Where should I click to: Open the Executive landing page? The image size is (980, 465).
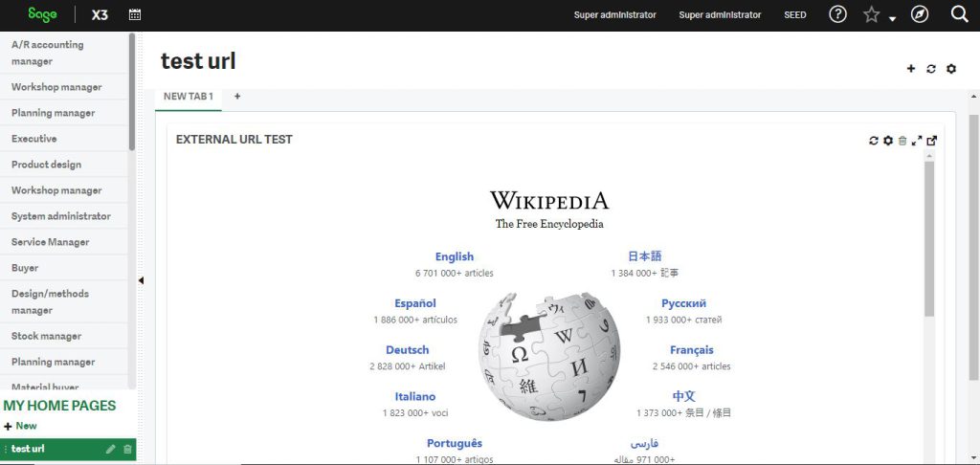point(64,139)
